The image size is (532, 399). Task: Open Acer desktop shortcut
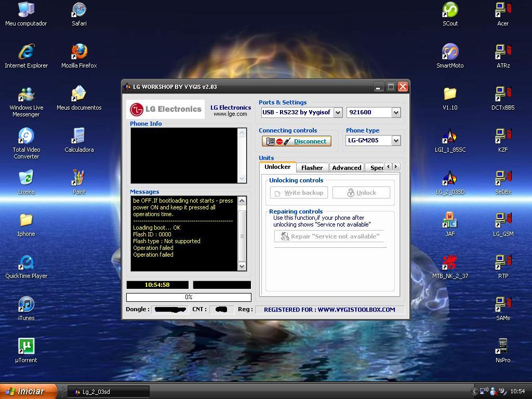point(503,14)
